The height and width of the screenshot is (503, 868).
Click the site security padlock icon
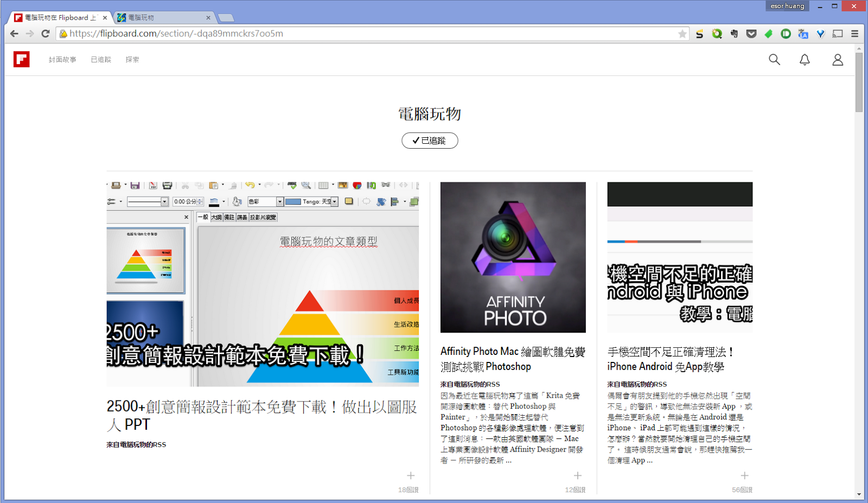[x=63, y=34]
